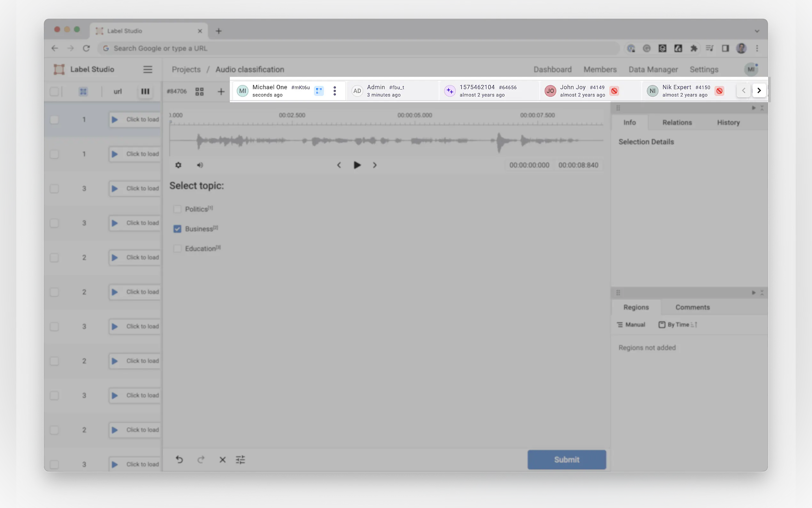812x508 pixels.
Task: Click the audio waveform timeline
Action: [x=386, y=140]
